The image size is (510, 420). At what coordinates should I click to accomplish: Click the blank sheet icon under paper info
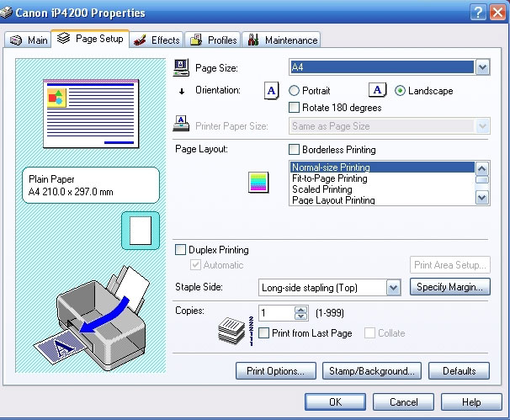tap(141, 231)
